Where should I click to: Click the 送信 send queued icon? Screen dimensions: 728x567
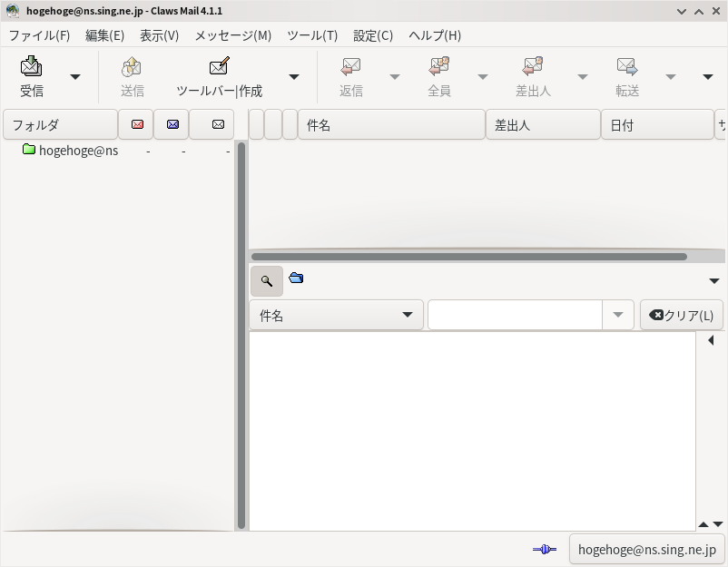[x=132, y=66]
